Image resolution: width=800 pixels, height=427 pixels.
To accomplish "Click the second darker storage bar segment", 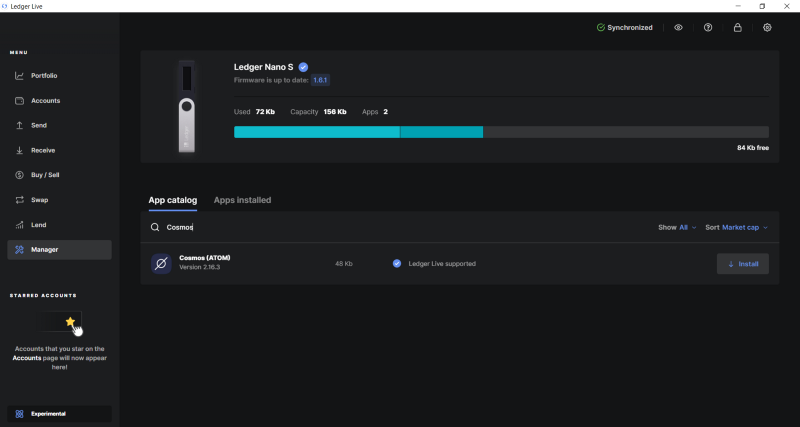I will [442, 132].
